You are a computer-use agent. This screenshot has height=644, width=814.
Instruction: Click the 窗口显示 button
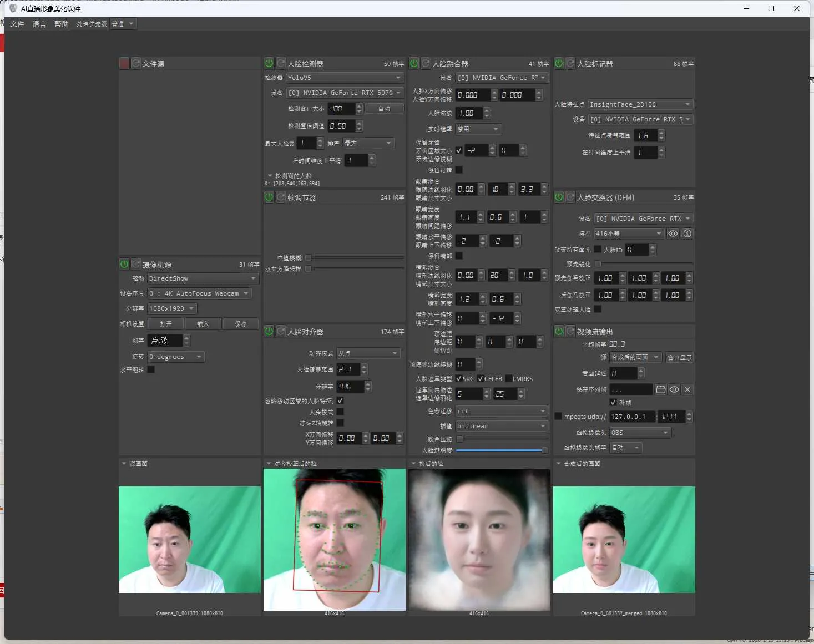[679, 357]
